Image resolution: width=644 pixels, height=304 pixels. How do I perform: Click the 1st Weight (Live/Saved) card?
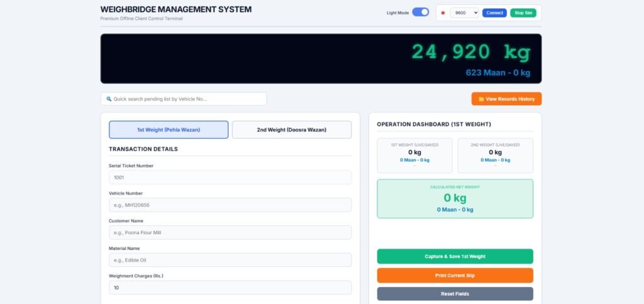pos(414,155)
